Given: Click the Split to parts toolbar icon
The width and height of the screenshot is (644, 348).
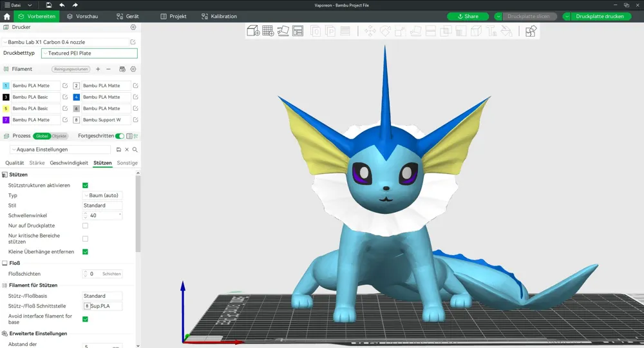Looking at the screenshot, I should (x=330, y=31).
